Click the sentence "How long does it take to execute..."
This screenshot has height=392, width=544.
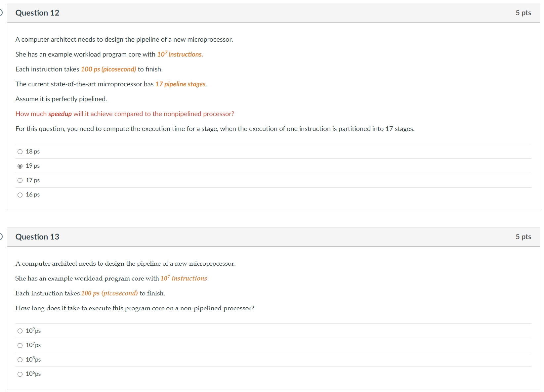pos(135,308)
